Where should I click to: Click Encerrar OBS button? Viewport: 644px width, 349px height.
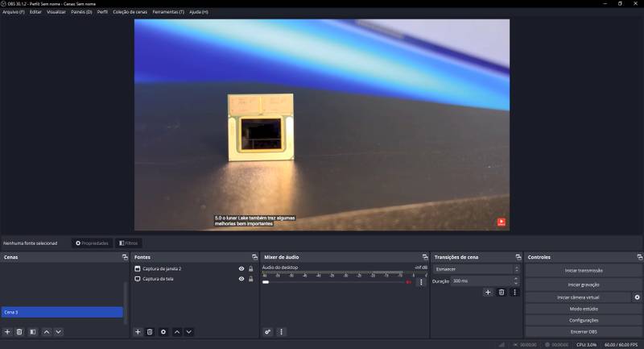(x=583, y=332)
